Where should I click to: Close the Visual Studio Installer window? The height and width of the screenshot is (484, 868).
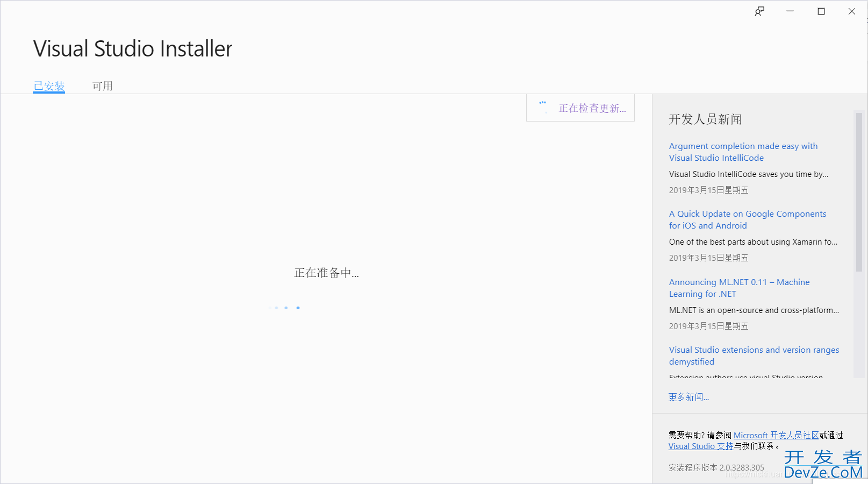[x=852, y=11]
